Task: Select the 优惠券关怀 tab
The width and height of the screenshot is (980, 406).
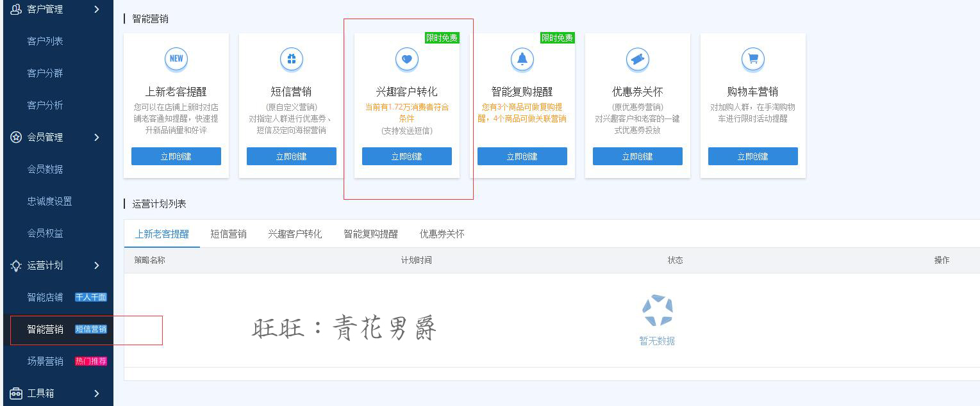Action: tap(442, 234)
